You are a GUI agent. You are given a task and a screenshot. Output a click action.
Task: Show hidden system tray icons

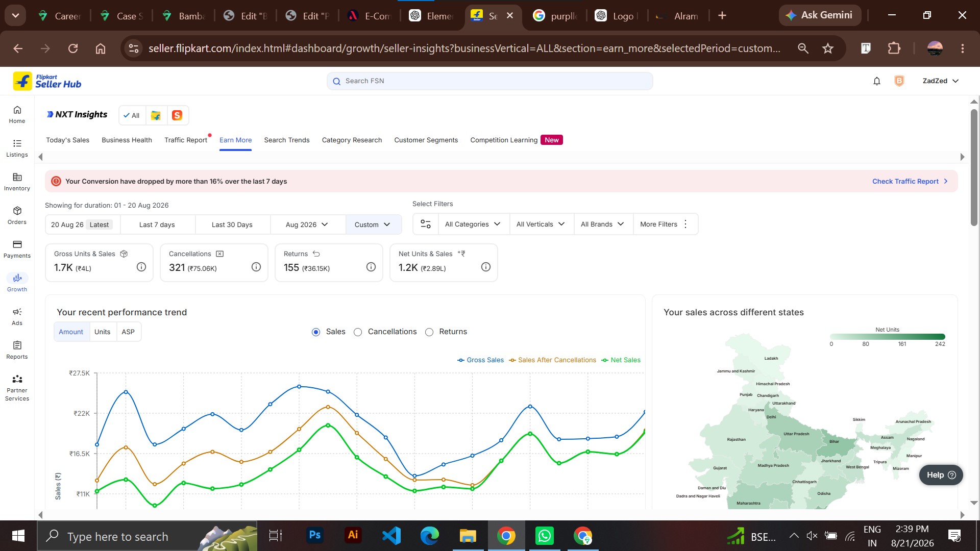(794, 536)
